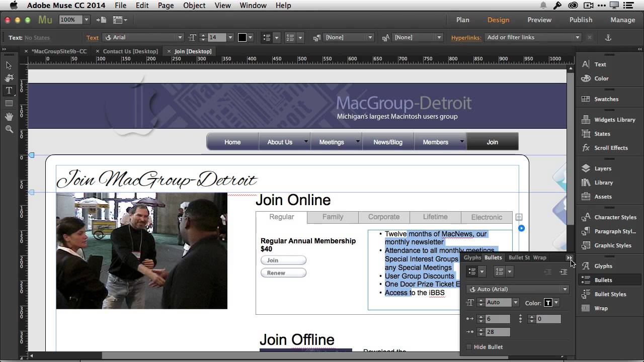644x362 pixels.
Task: Click bullet Color swatch in Bullets panel
Action: pyautogui.click(x=548, y=303)
